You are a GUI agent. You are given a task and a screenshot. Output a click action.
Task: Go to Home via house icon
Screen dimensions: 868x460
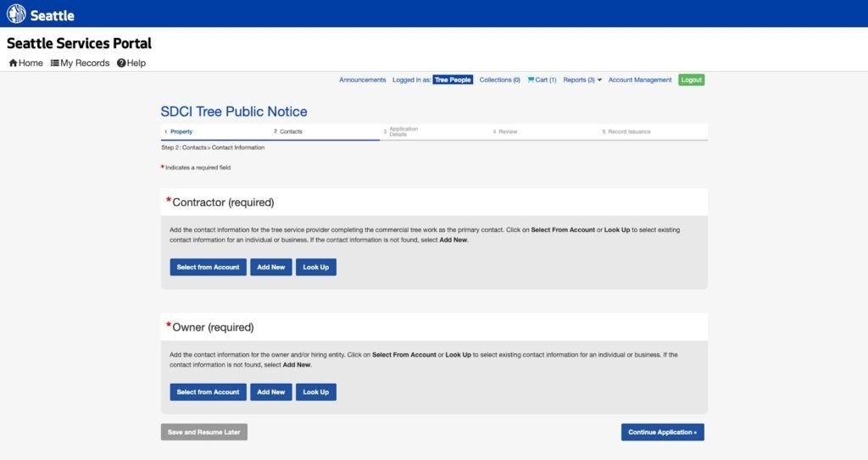pyautogui.click(x=14, y=64)
